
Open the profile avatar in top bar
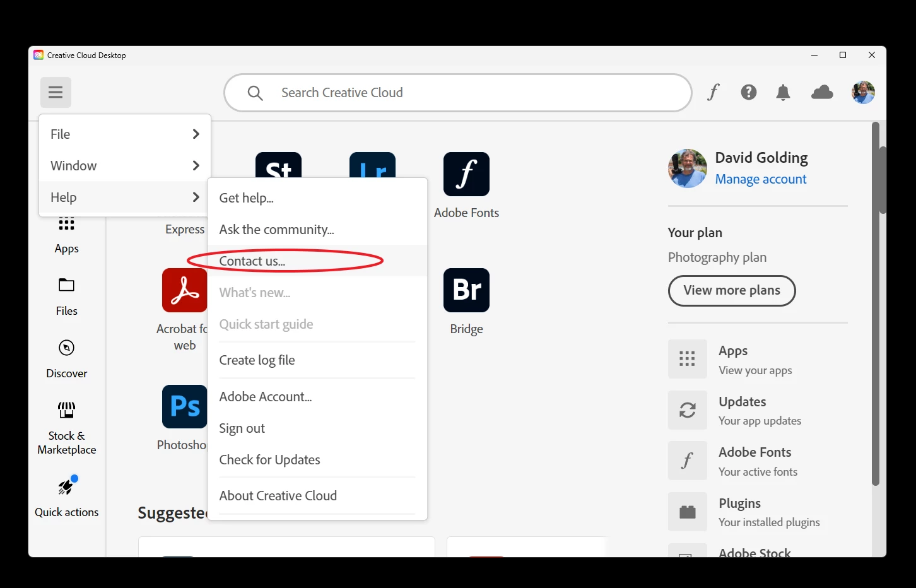[863, 93]
